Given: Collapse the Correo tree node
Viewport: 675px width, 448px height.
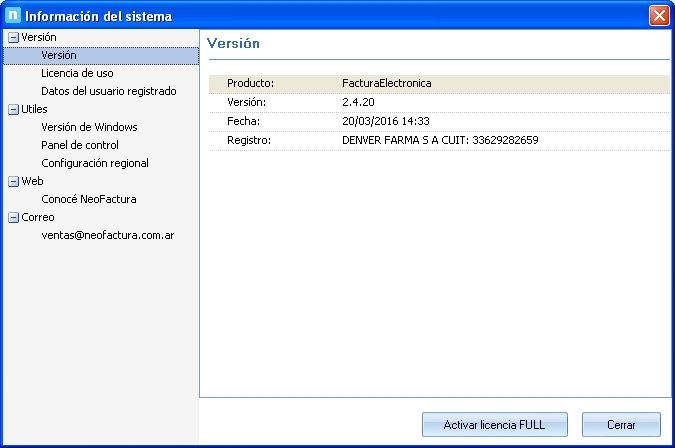Looking at the screenshot, I should pyautogui.click(x=13, y=217).
